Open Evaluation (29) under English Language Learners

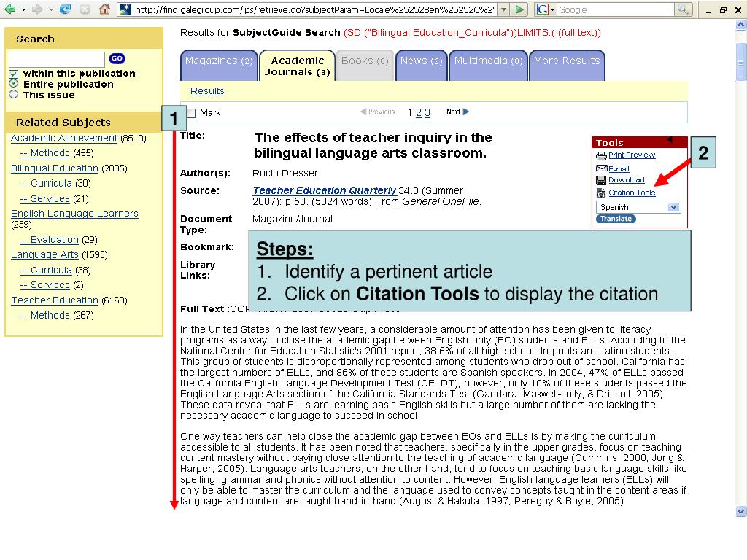point(50,239)
